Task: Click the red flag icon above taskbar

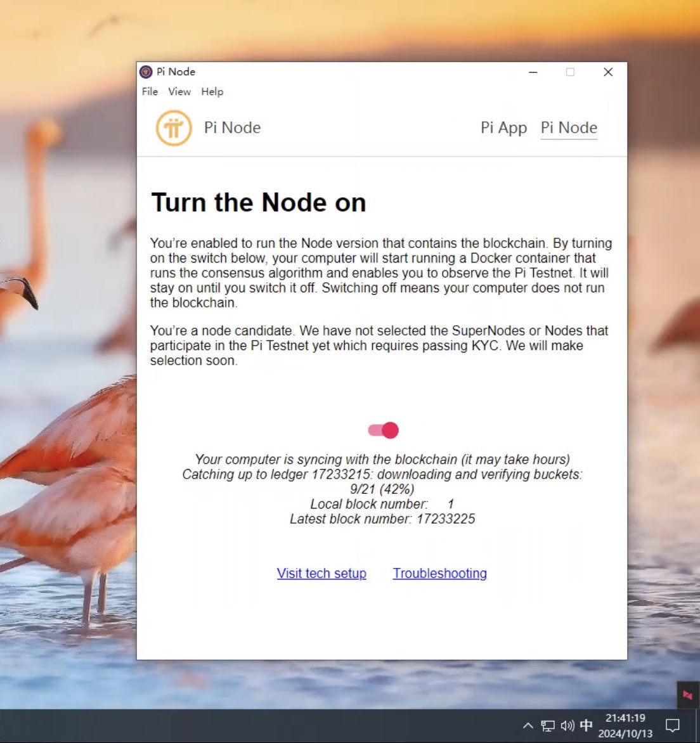Action: pyautogui.click(x=688, y=695)
